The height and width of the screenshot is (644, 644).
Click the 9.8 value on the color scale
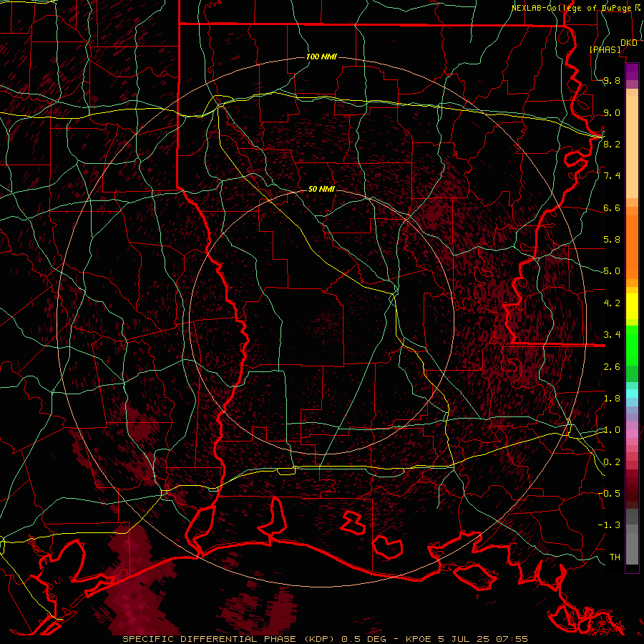612,81
